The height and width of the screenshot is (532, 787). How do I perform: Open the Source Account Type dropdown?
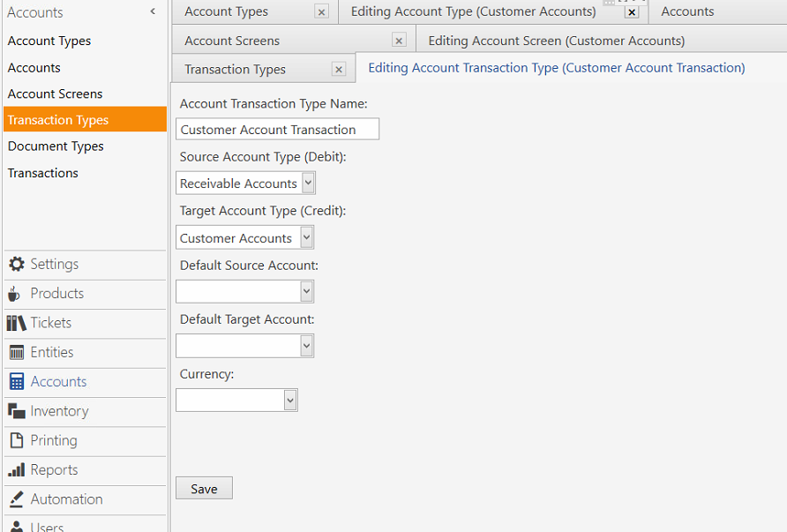pos(306,183)
